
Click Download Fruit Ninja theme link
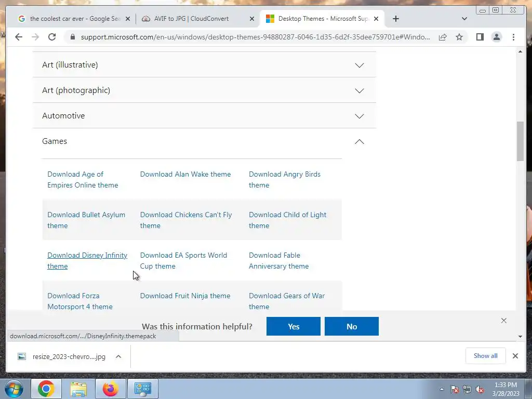[x=185, y=296]
